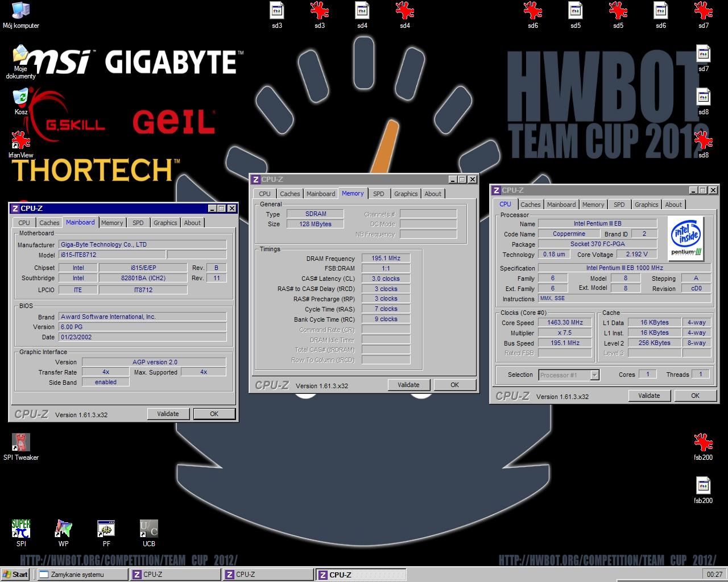Click the Size 128 MBytes value
Image resolution: width=728 pixels, height=582 pixels.
(315, 224)
